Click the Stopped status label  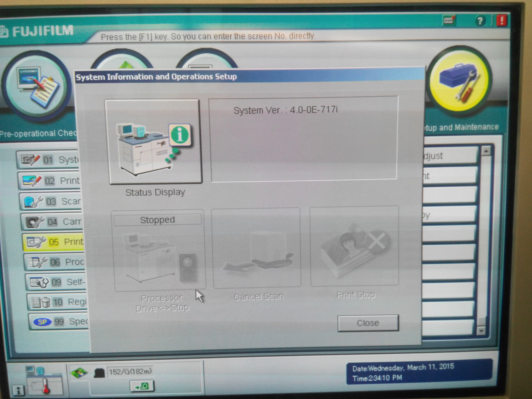158,220
